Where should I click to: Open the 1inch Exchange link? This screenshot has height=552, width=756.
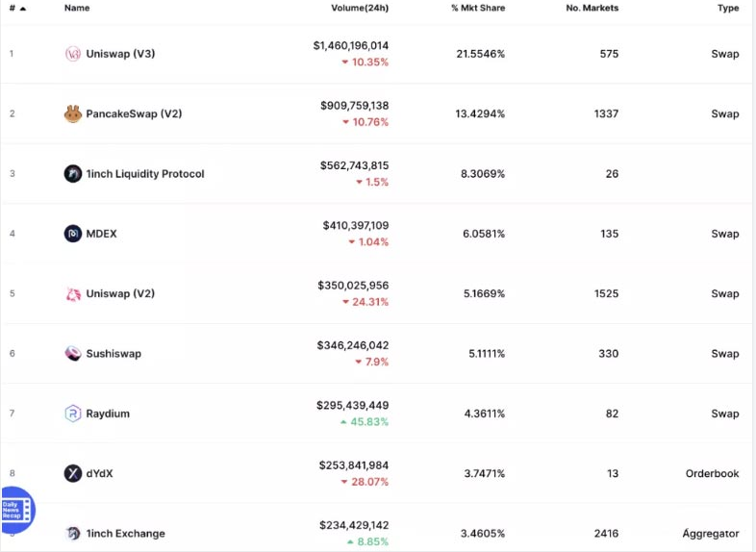tap(125, 533)
